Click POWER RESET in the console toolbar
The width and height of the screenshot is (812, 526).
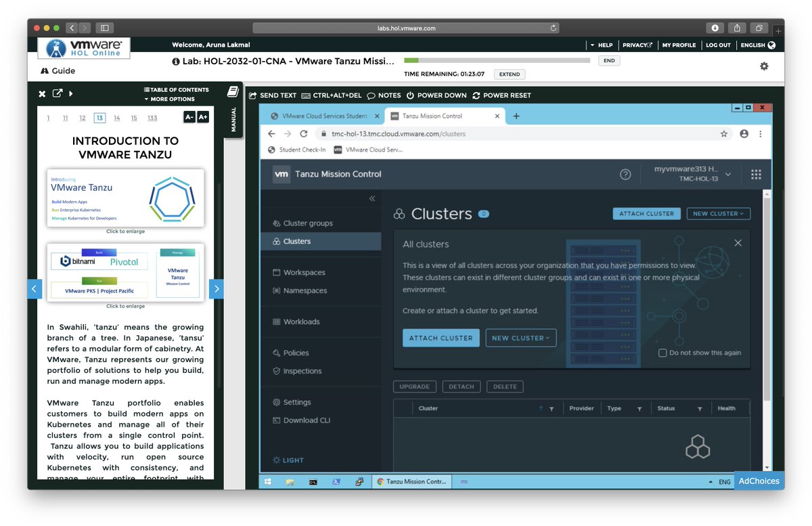[501, 95]
